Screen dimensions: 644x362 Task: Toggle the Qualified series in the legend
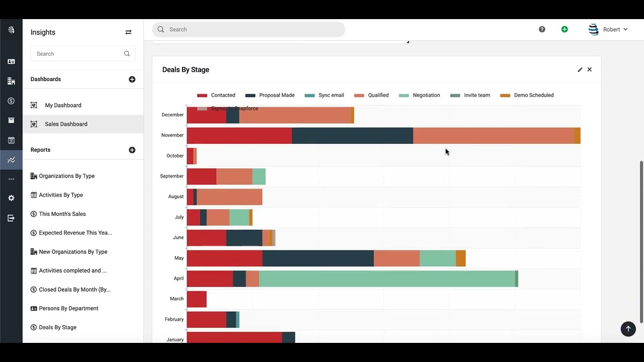coord(371,95)
